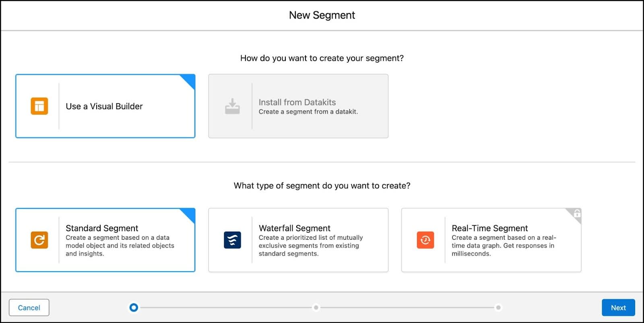Click the New Segment dialog title
The image size is (644, 323).
tap(322, 15)
